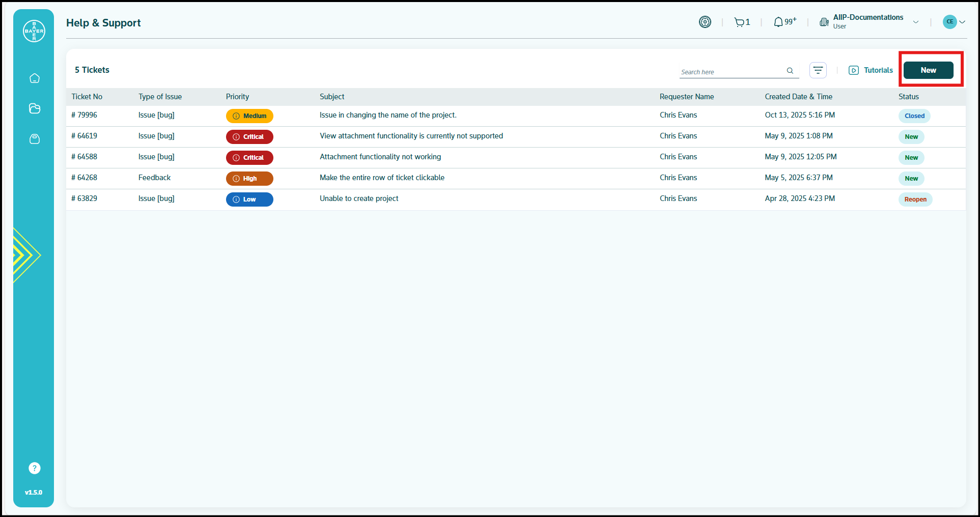
Task: Click the video play icon next to Tutorials
Action: [853, 70]
